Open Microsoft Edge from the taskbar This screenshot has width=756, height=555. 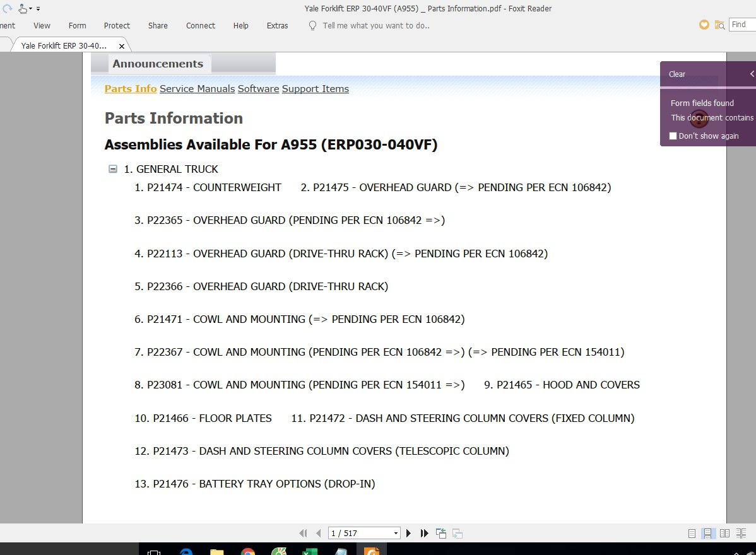pyautogui.click(x=186, y=552)
